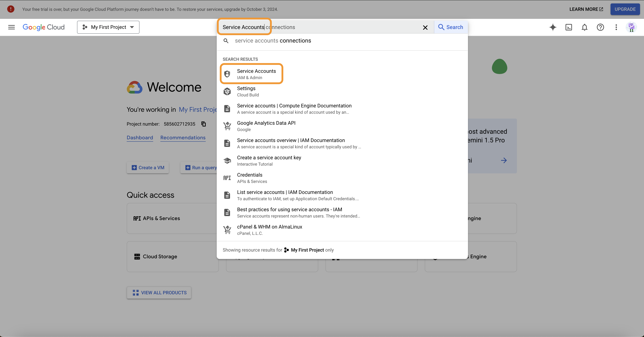Open Create a service account key tutorial
Screen dimensions: 644x337
click(x=342, y=161)
